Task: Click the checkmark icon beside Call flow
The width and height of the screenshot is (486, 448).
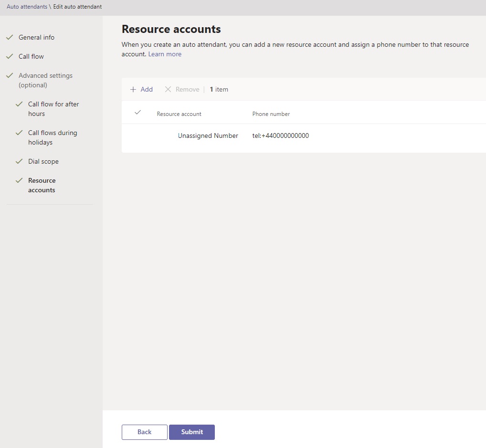Action: point(10,56)
